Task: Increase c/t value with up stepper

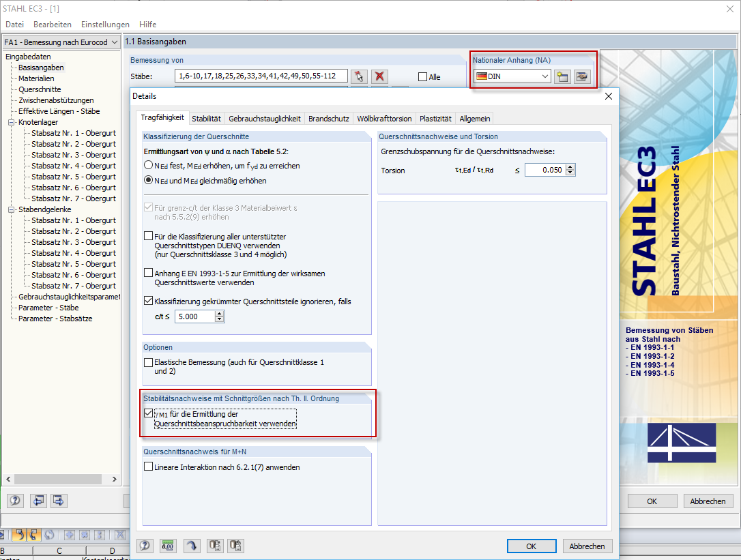Action: tap(219, 314)
